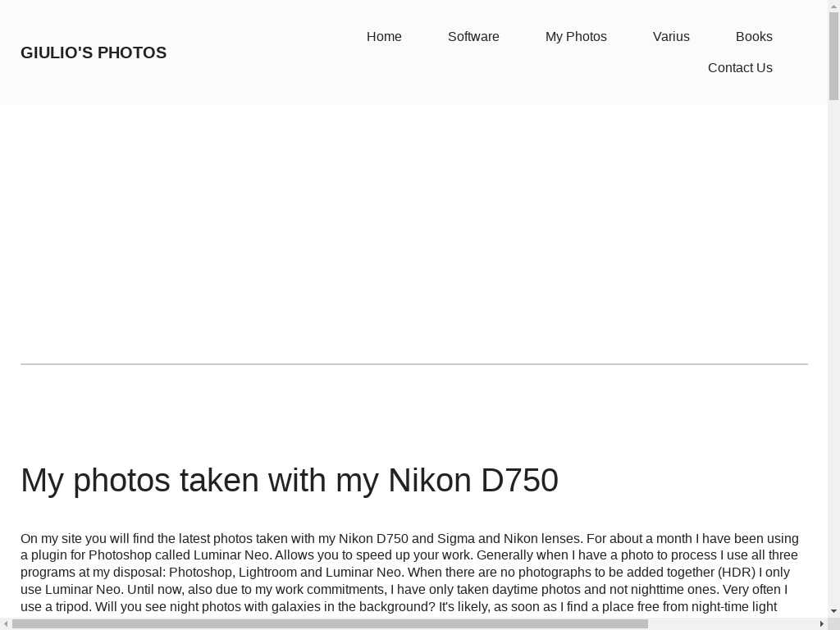Click the horizontal scrollbar thumb

click(330, 623)
